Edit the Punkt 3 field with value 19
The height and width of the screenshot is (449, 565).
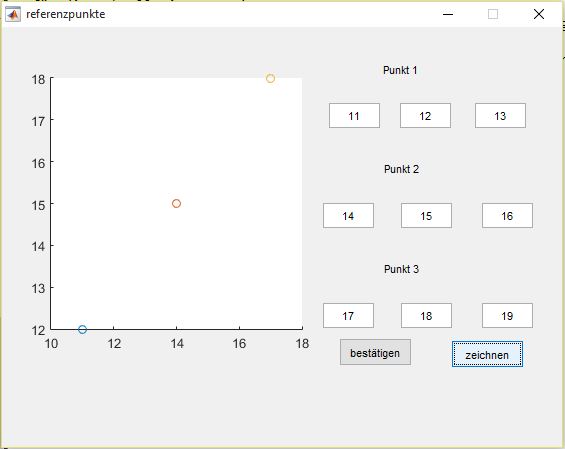[507, 316]
